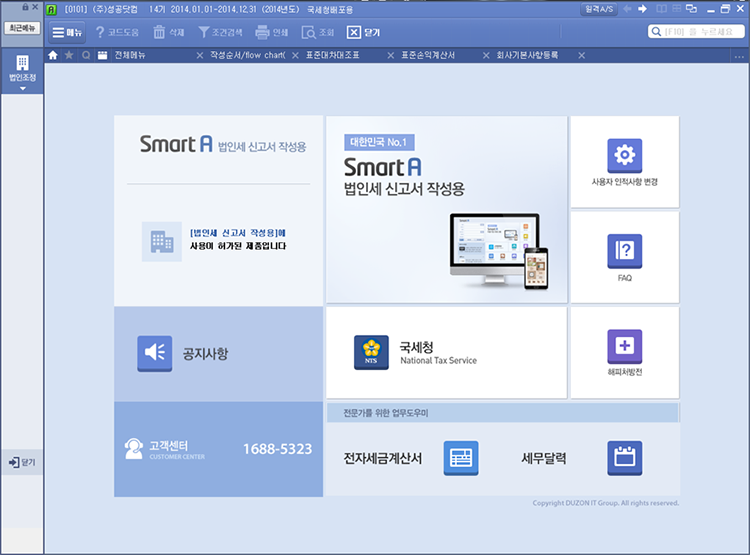Click the 최근메뉴 button in sidebar
Viewport: 750px width, 555px height.
coord(22,28)
